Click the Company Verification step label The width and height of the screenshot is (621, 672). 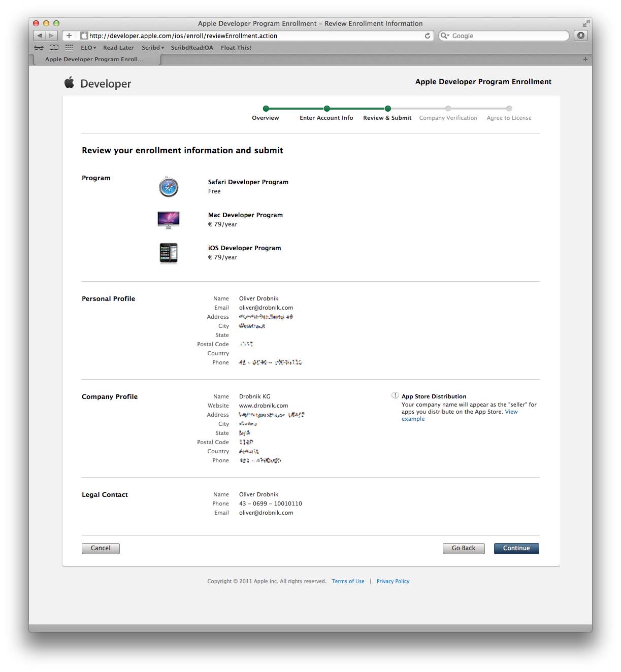[448, 118]
